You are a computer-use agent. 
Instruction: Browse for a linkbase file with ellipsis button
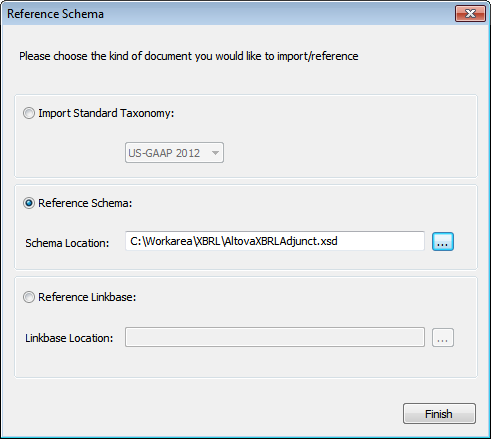[443, 338]
